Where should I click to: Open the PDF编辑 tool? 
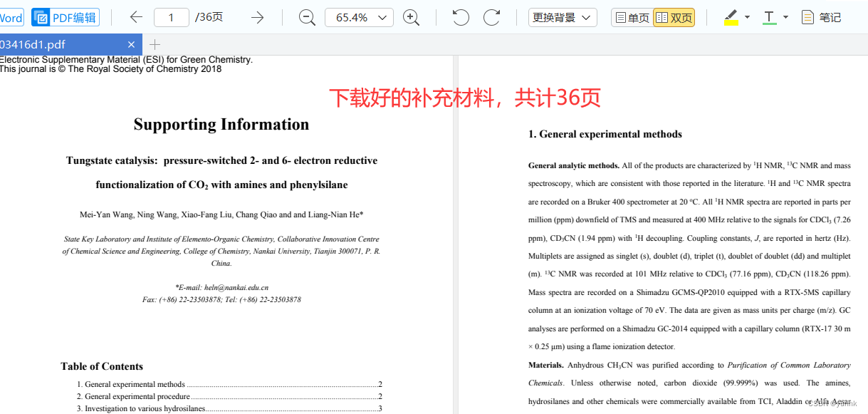pyautogui.click(x=65, y=17)
